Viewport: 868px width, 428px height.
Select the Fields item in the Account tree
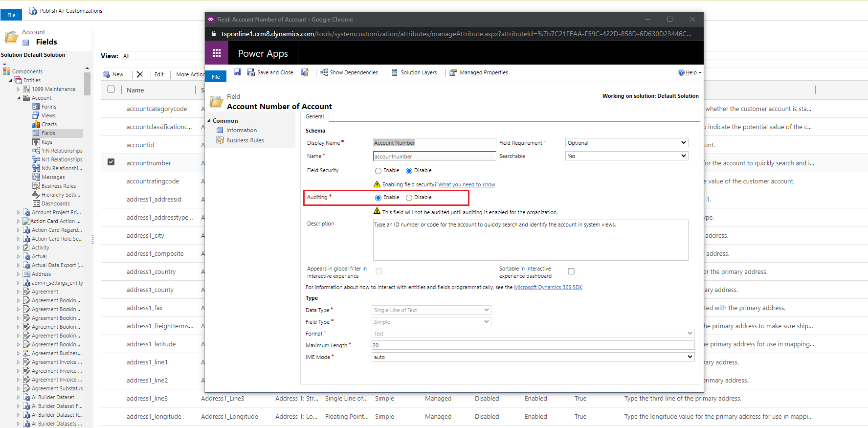(48, 133)
